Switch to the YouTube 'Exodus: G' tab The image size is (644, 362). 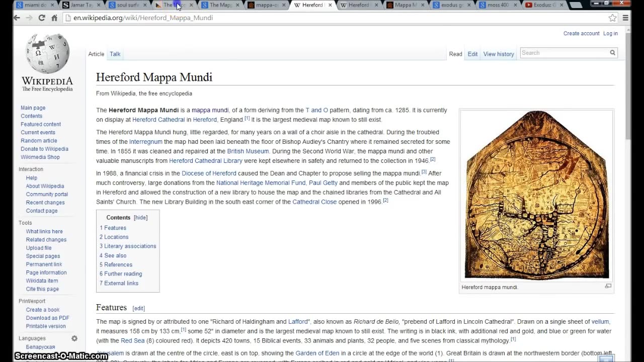point(542,5)
